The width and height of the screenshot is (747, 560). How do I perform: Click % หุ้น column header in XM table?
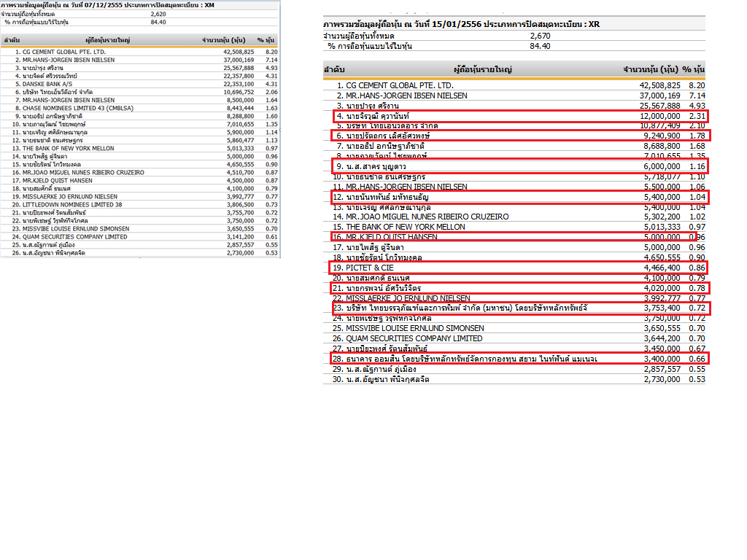point(266,40)
